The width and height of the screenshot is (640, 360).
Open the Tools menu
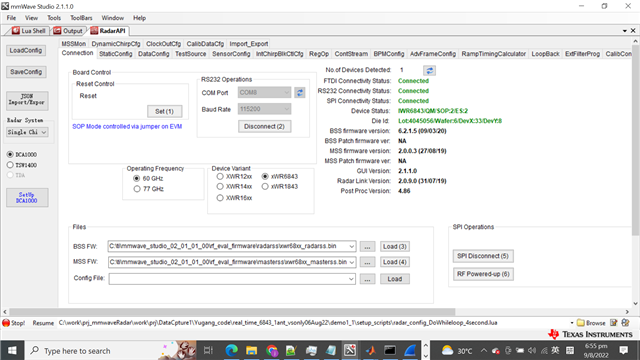coord(54,18)
